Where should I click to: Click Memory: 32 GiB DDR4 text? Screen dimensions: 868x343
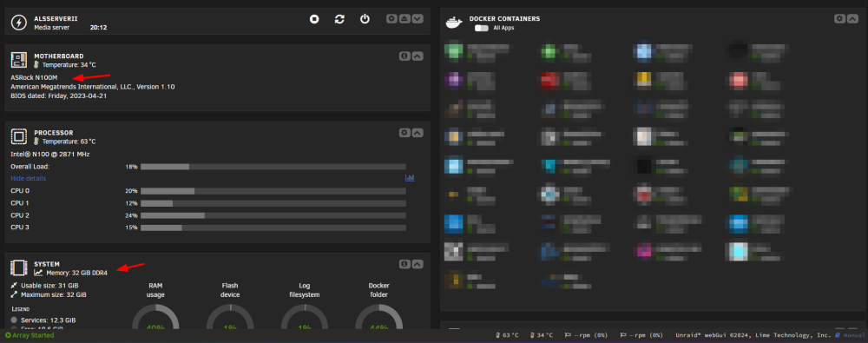[x=76, y=273]
